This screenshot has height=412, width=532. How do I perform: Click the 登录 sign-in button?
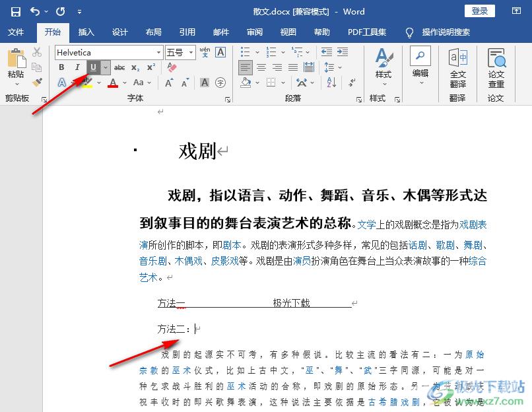[479, 11]
